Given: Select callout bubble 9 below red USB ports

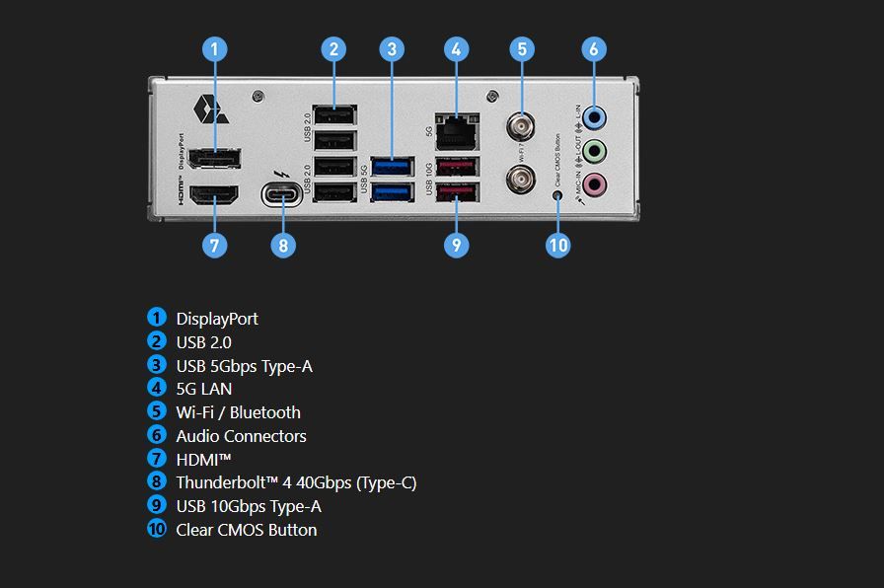Looking at the screenshot, I should pos(456,246).
